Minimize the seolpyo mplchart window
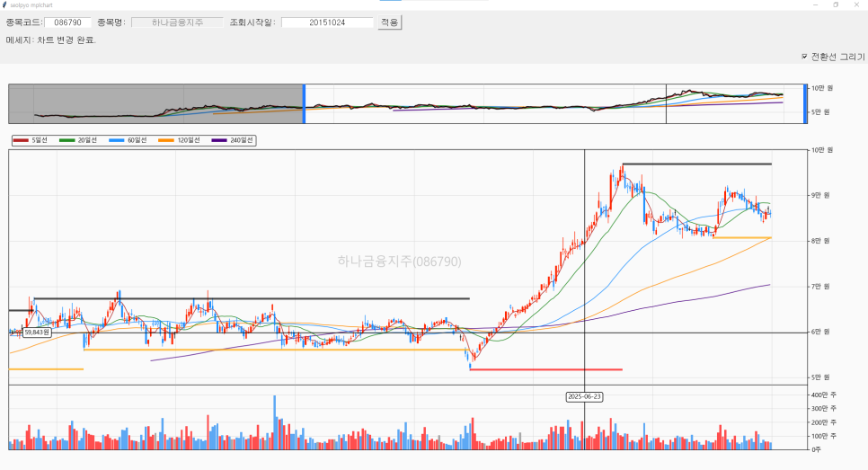The width and height of the screenshot is (868, 470). click(x=815, y=5)
